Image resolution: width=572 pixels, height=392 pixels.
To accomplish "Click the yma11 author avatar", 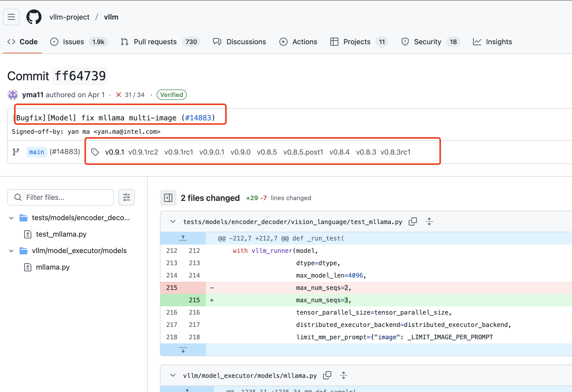I will (x=13, y=95).
